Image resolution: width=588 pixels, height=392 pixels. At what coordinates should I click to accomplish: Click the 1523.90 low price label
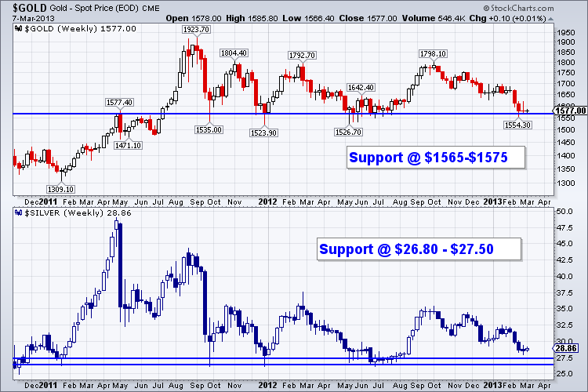pos(264,132)
